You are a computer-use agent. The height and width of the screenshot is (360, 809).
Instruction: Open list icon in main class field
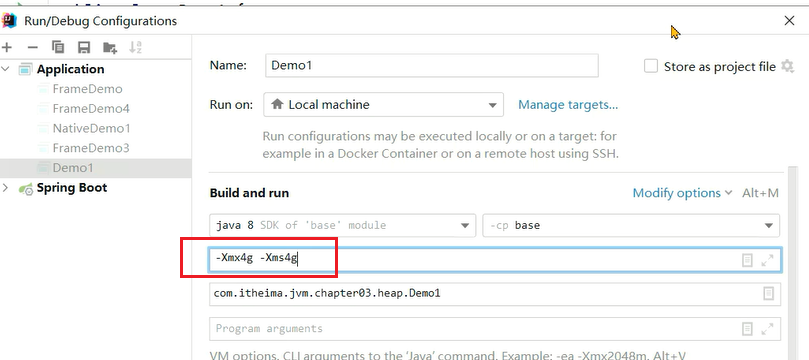pos(768,294)
